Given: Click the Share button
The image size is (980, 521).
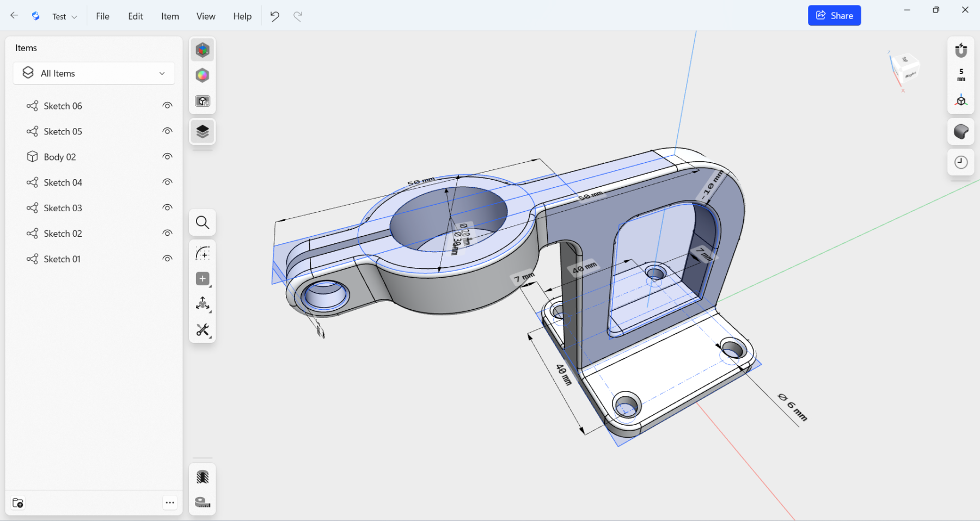Looking at the screenshot, I should 834,16.
